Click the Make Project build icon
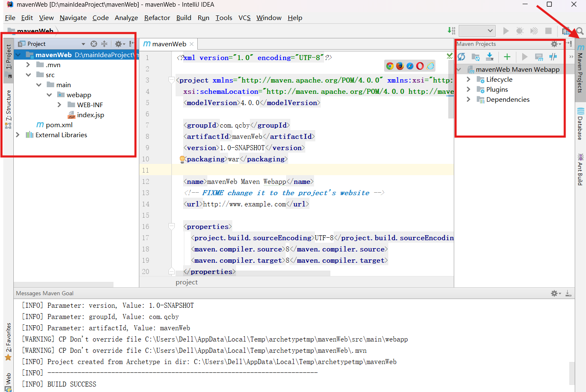This screenshot has width=586, height=392. tap(451, 30)
